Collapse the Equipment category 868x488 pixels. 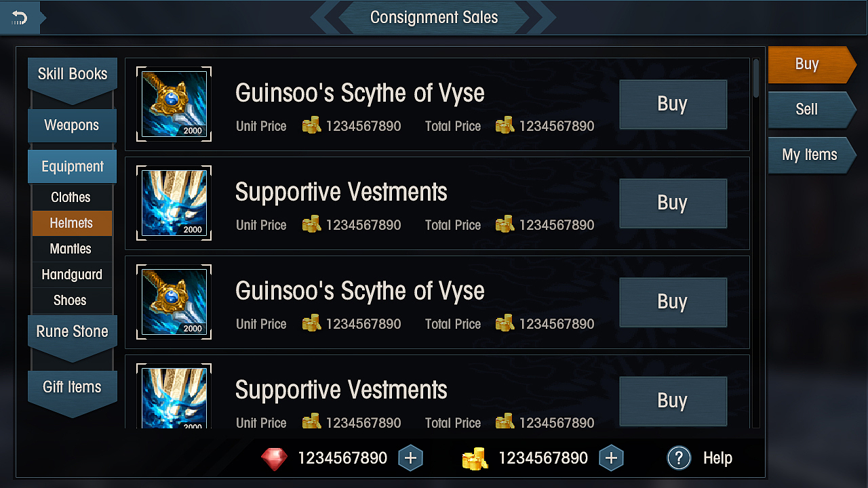(72, 167)
